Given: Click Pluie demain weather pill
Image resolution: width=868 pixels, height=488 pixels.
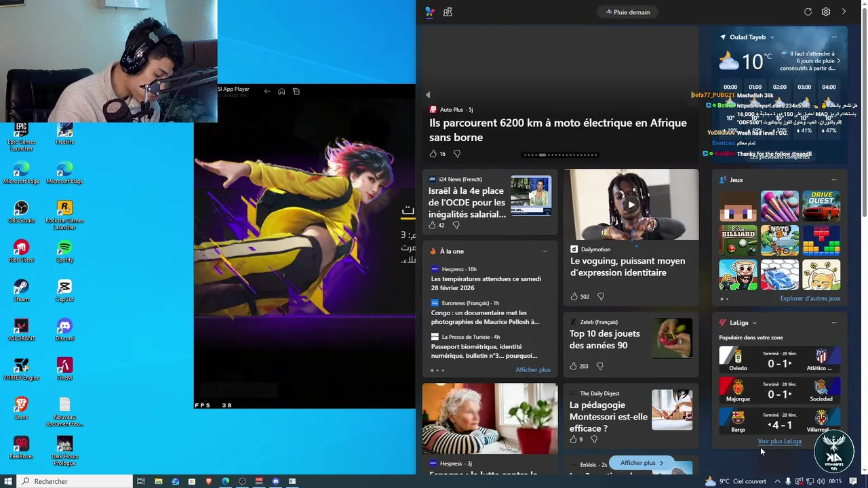Looking at the screenshot, I should coord(627,12).
